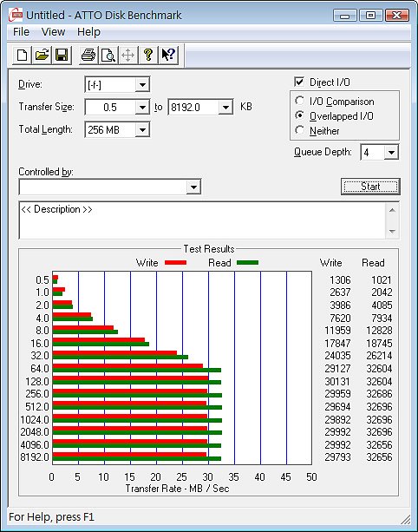Click the yellow question mark About icon
The width and height of the screenshot is (418, 532).
[147, 55]
